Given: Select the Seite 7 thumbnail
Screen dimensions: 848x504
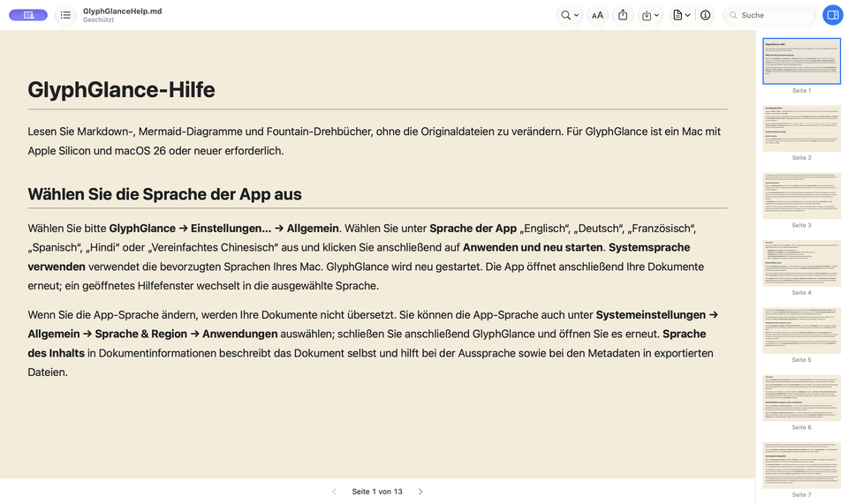Looking at the screenshot, I should [x=801, y=466].
